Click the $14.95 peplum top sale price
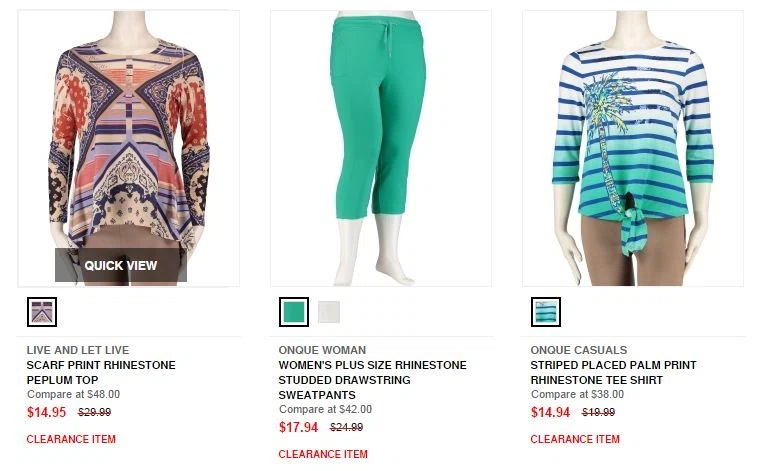The width and height of the screenshot is (757, 471). pyautogui.click(x=47, y=412)
